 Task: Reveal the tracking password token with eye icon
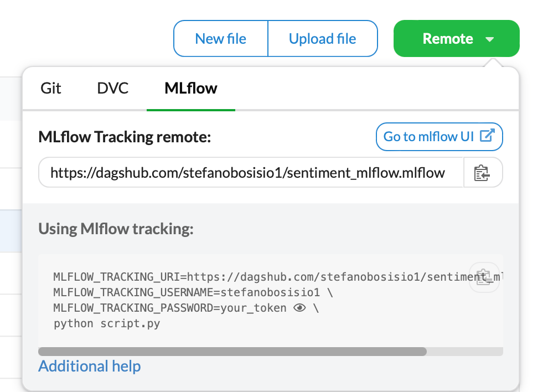click(299, 308)
